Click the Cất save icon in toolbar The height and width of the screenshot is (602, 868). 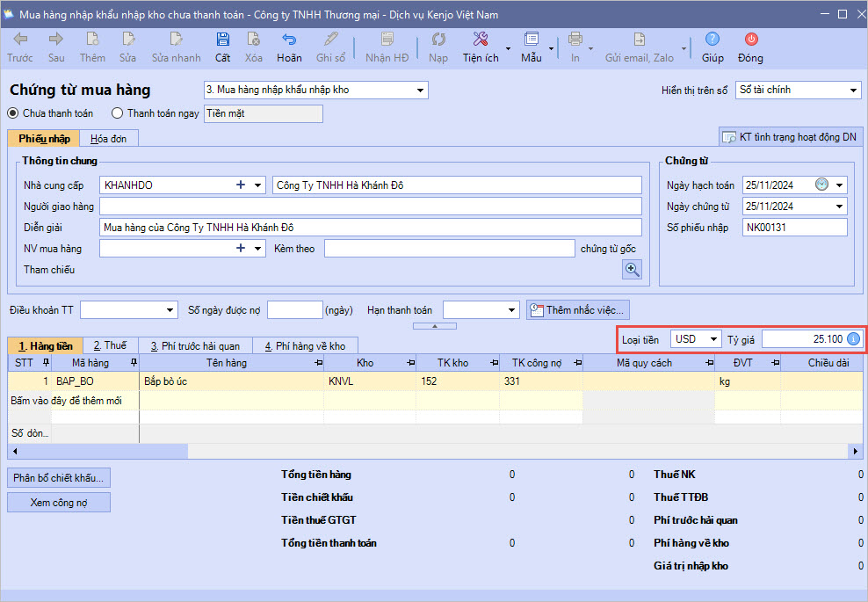click(x=222, y=40)
